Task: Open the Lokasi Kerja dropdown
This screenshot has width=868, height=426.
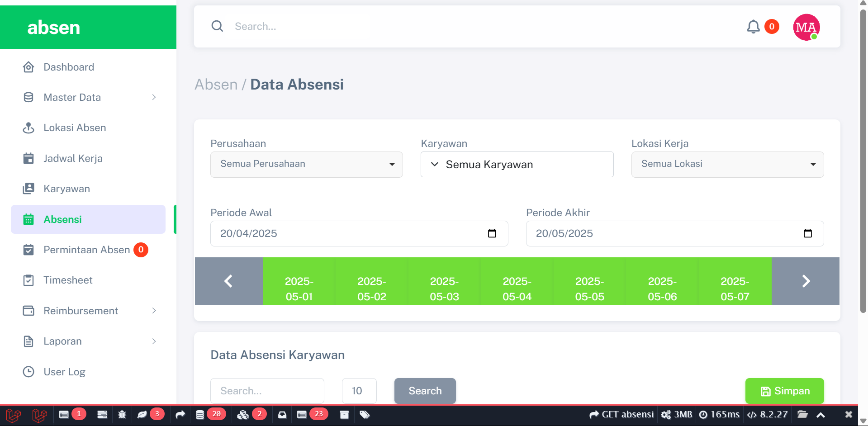Action: 727,164
